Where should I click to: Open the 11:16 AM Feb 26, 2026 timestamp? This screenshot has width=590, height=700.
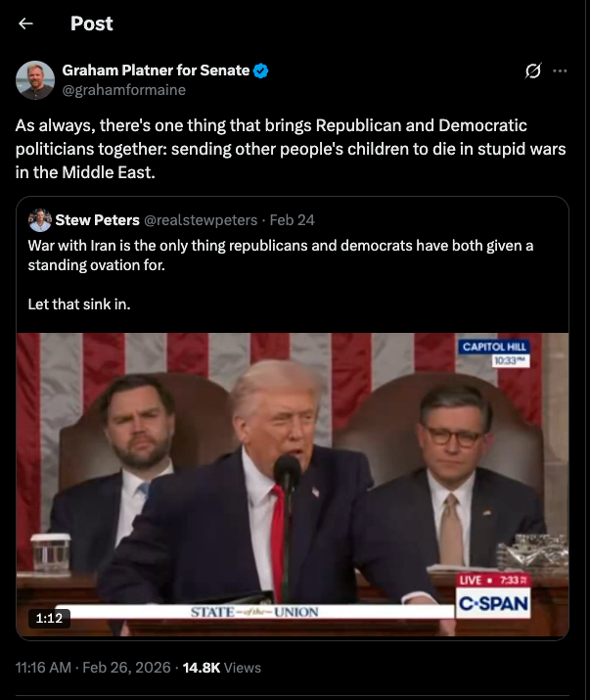pyautogui.click(x=93, y=668)
